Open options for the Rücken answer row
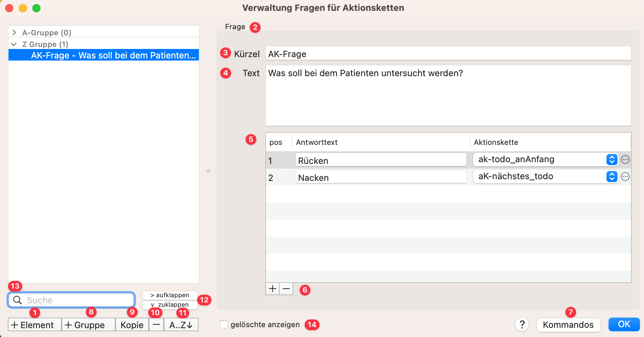 (x=625, y=159)
